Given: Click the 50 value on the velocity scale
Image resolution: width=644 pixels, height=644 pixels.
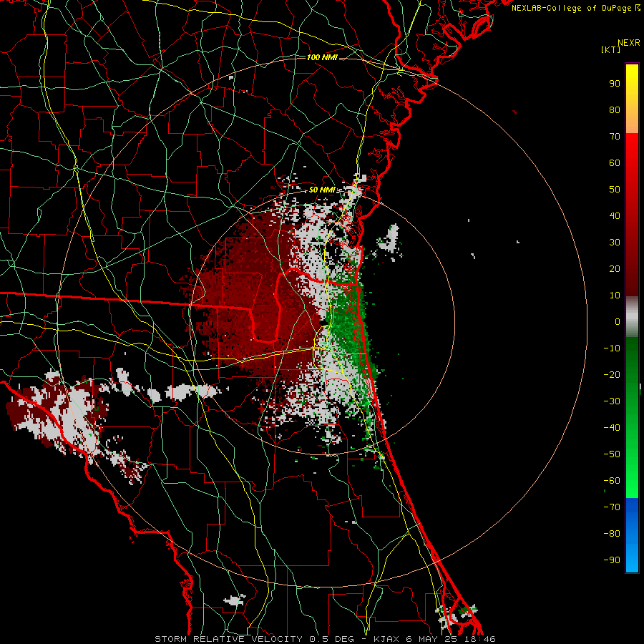Looking at the screenshot, I should pos(615,190).
